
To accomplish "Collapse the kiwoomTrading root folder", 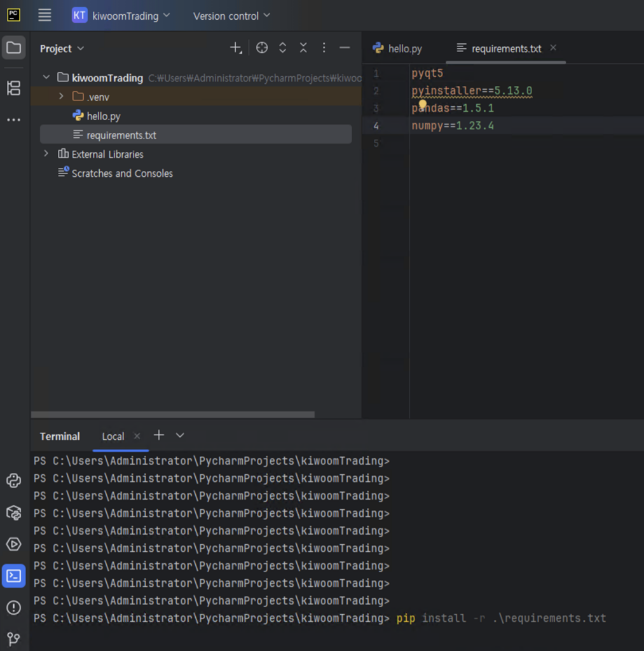I will (x=46, y=77).
